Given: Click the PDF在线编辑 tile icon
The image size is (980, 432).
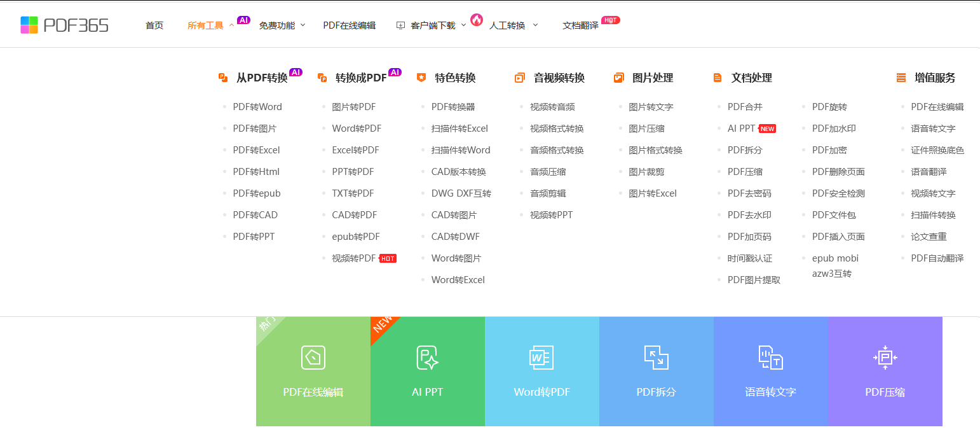Looking at the screenshot, I should pos(313,358).
